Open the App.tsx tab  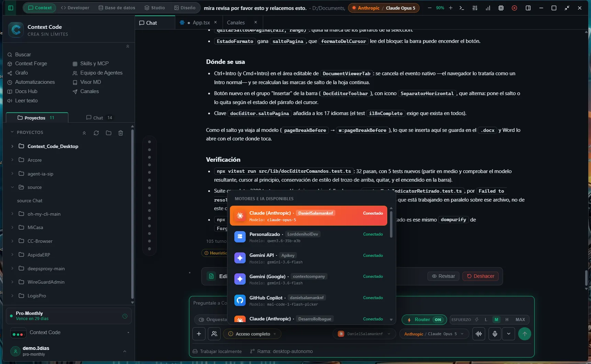coord(198,23)
